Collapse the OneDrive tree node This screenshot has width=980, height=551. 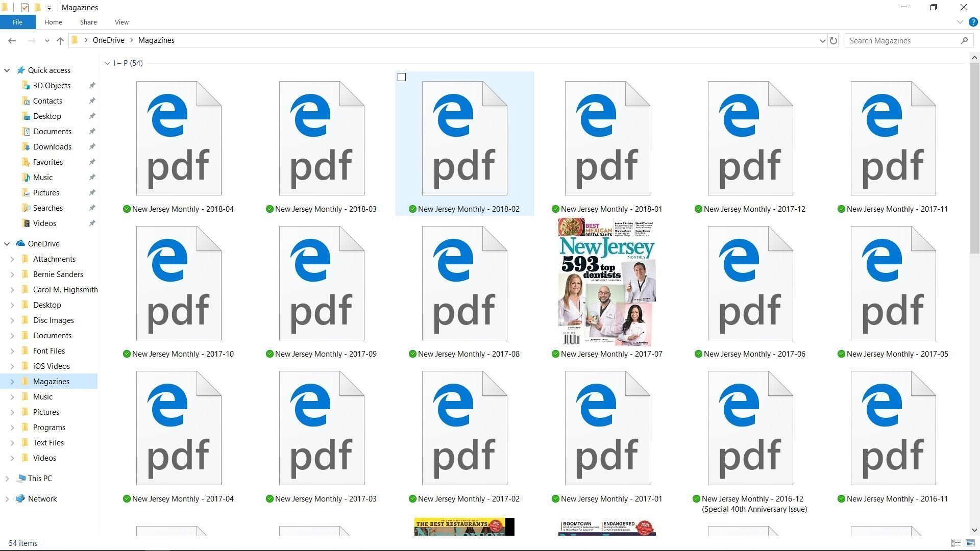pyautogui.click(x=7, y=244)
